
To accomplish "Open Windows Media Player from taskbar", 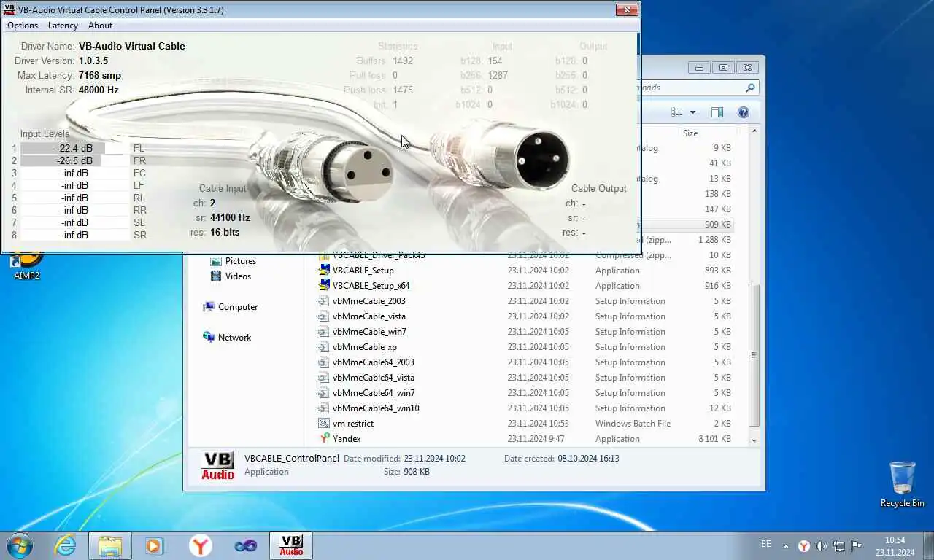I will pyautogui.click(x=155, y=545).
